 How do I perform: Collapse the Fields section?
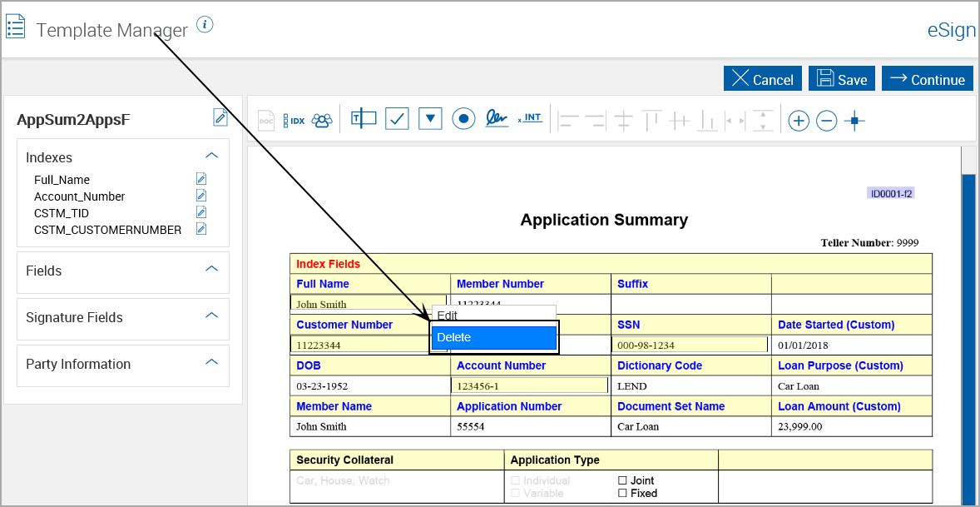pos(212,269)
